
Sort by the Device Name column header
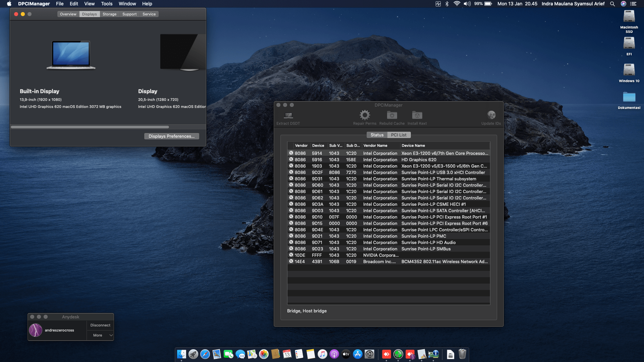coord(413,145)
